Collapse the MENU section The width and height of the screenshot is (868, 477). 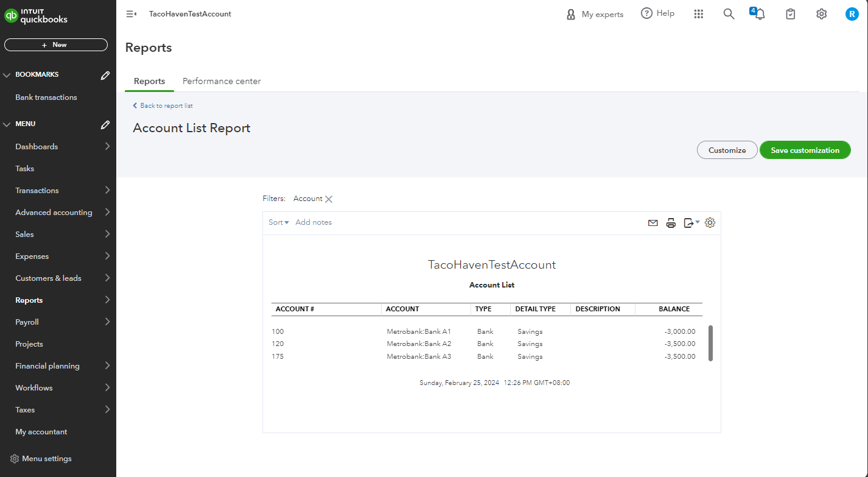(7, 124)
